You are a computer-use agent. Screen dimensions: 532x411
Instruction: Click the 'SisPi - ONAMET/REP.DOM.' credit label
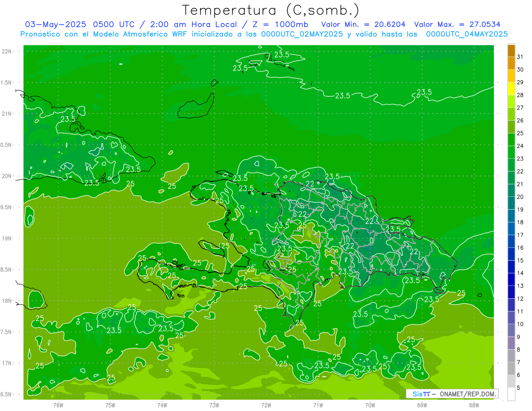452,394
